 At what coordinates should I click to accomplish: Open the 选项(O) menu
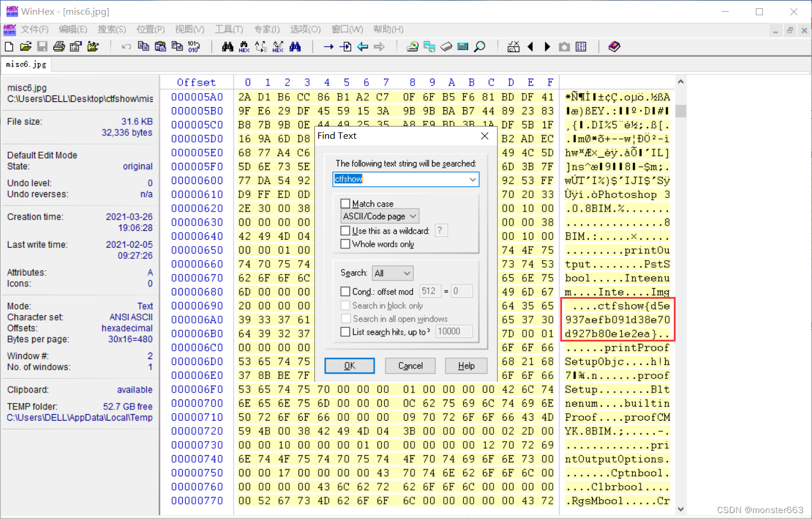click(306, 29)
